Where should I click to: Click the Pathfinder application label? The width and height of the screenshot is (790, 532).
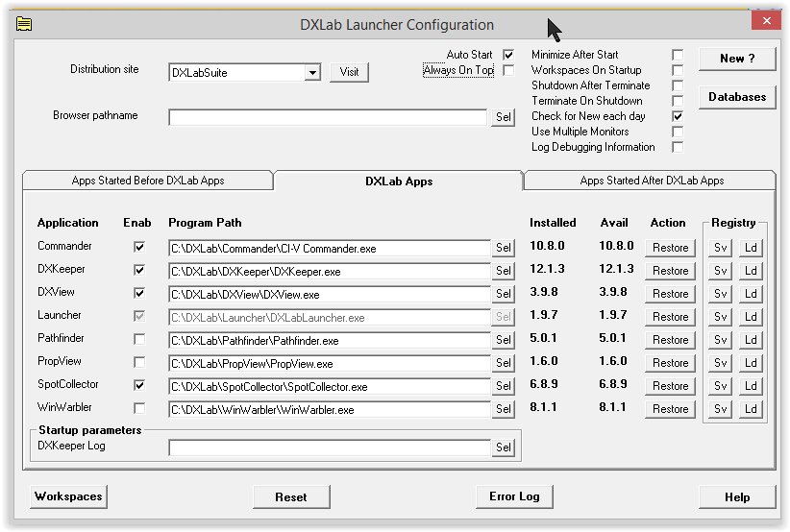coord(61,338)
